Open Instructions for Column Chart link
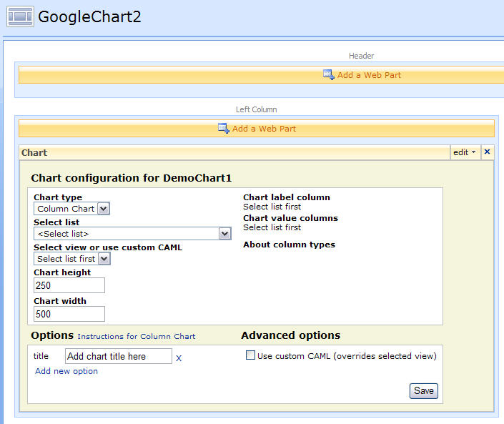This screenshot has width=504, height=424. click(x=136, y=336)
